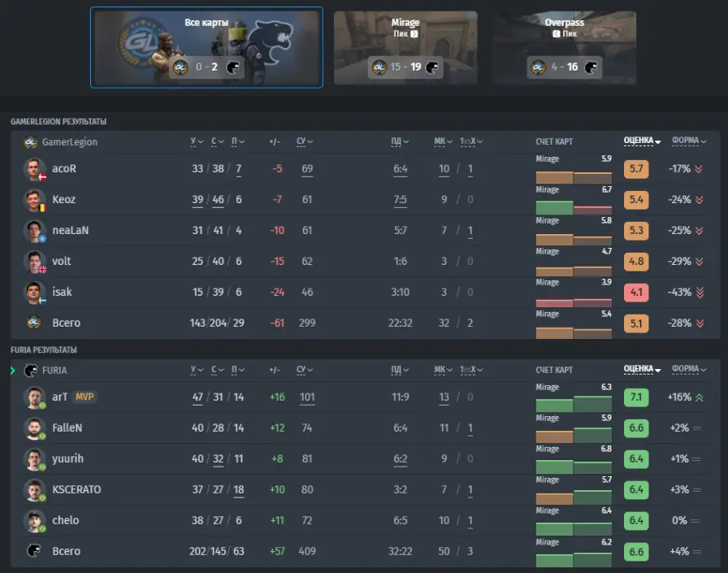
Task: Click the FURIA logo on the Все карты card
Action: click(x=232, y=67)
